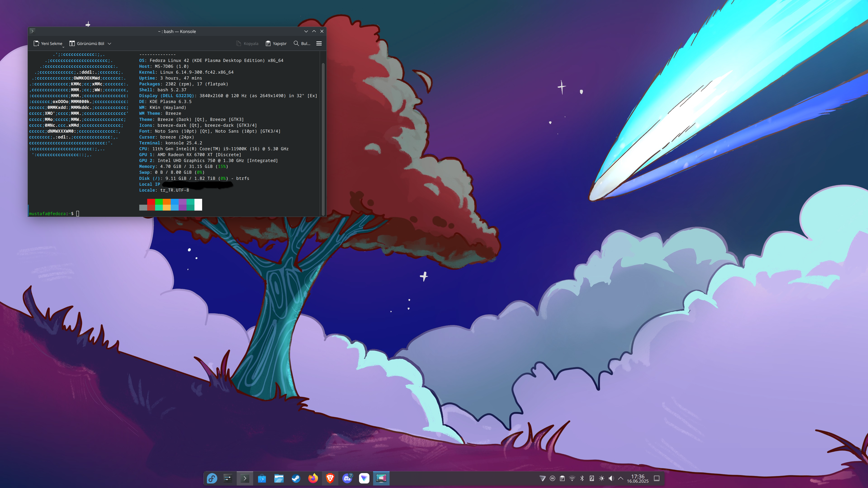868x488 pixels.
Task: Click the peek at desktop button
Action: tap(657, 478)
